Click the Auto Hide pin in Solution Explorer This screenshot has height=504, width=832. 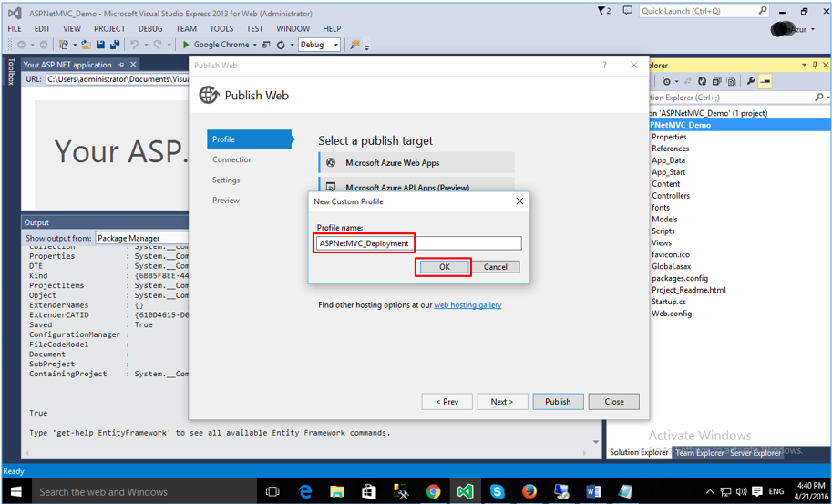pos(816,66)
